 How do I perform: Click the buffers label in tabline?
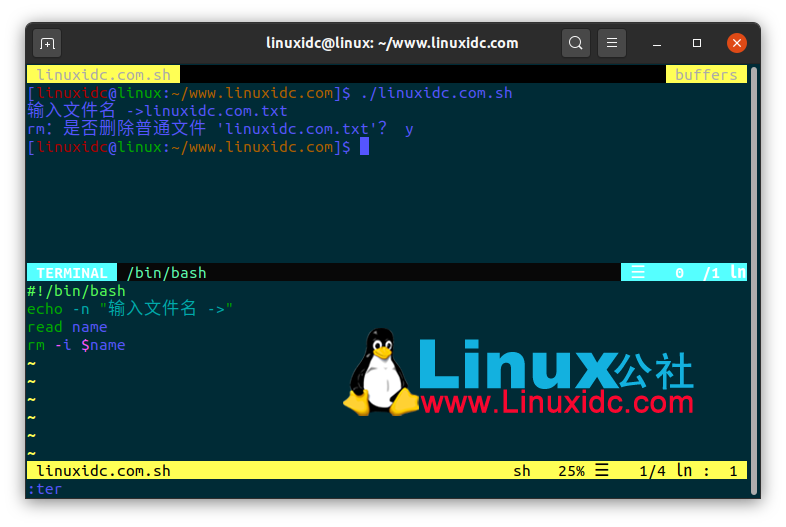(x=706, y=75)
